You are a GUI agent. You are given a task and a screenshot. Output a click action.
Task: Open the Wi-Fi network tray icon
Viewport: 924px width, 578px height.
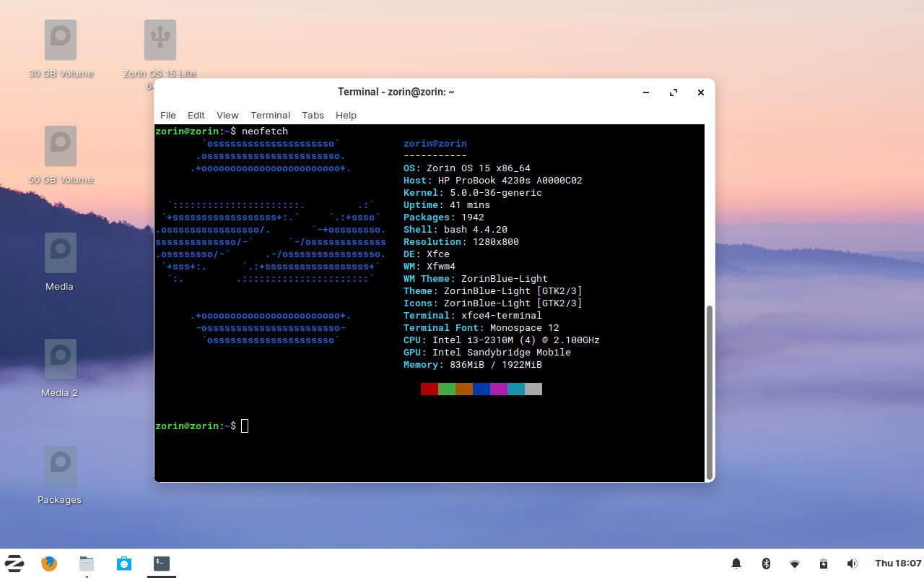(795, 563)
